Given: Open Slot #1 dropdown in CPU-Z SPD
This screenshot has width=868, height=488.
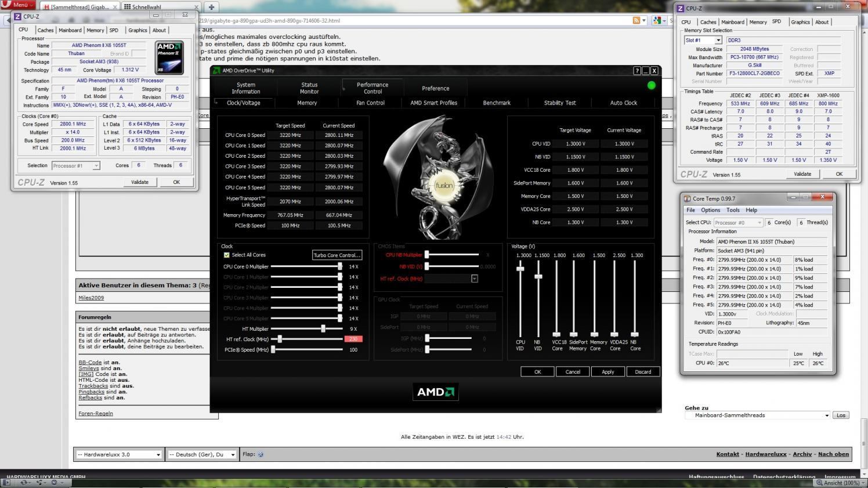Looking at the screenshot, I should point(703,40).
